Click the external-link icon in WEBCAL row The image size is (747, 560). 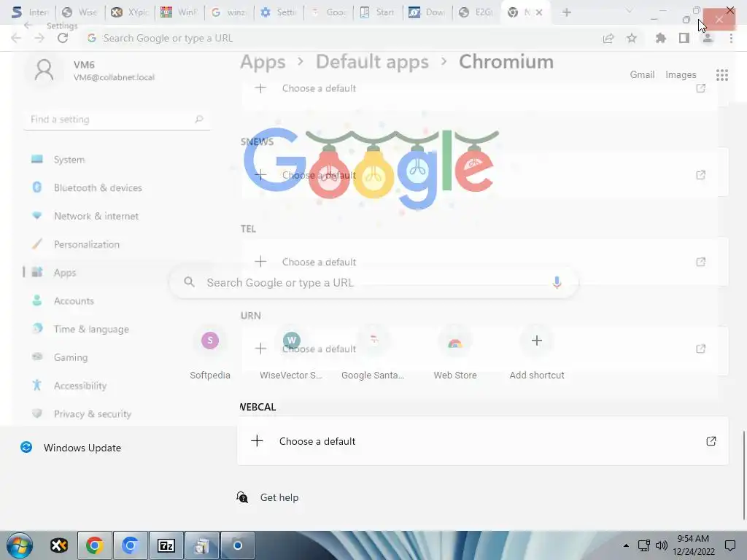click(711, 441)
